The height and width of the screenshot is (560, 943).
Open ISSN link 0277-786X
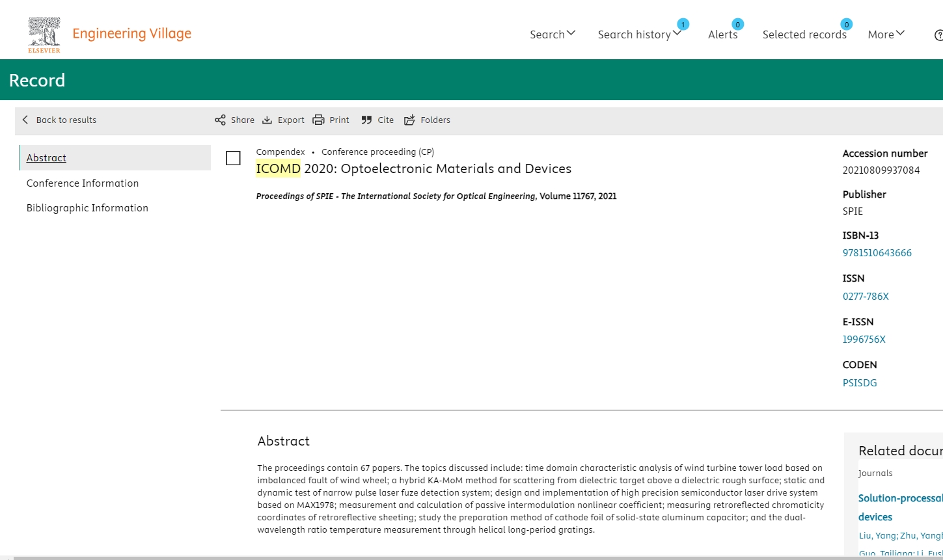pos(866,297)
